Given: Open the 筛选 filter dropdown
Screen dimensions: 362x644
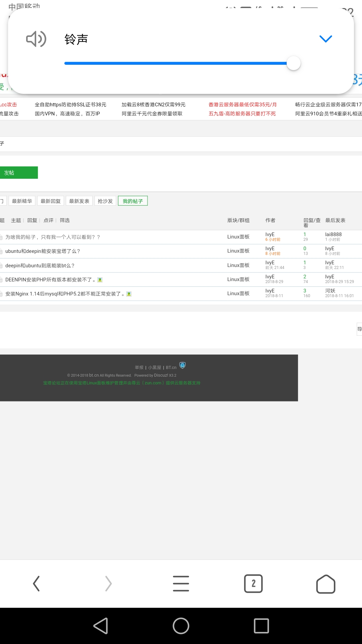Looking at the screenshot, I should point(65,220).
